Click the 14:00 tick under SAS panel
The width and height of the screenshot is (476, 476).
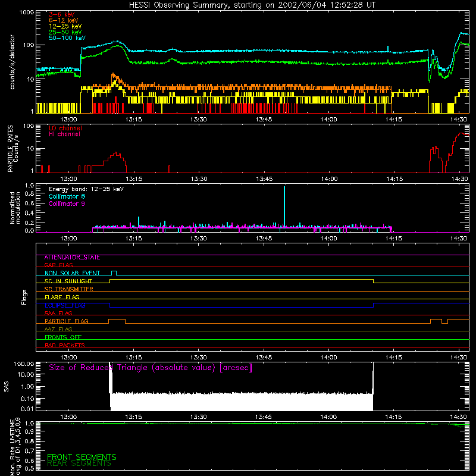(329, 417)
